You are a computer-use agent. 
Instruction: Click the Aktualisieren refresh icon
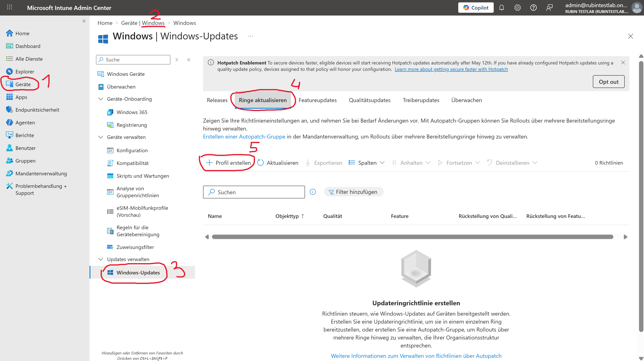click(x=261, y=163)
